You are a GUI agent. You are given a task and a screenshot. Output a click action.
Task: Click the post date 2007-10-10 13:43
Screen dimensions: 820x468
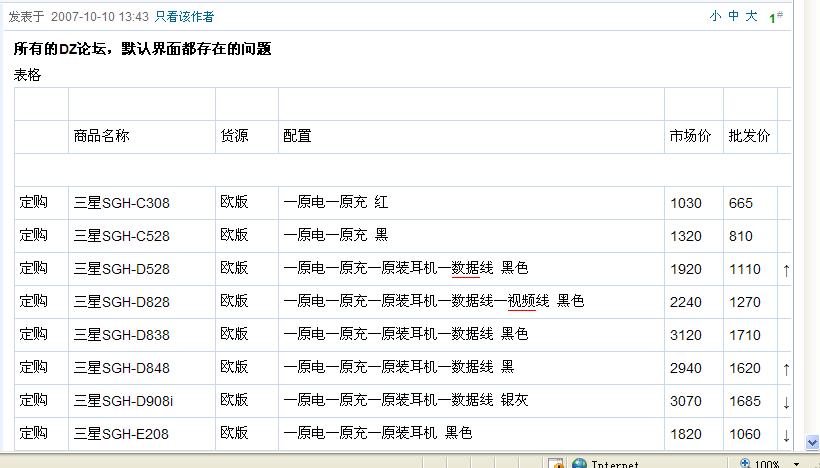(x=100, y=17)
